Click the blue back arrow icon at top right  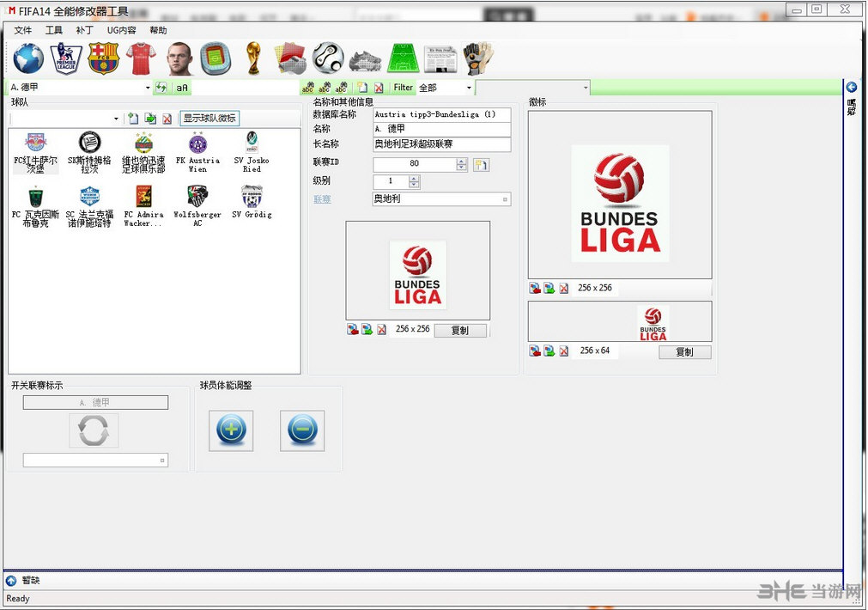coord(852,87)
